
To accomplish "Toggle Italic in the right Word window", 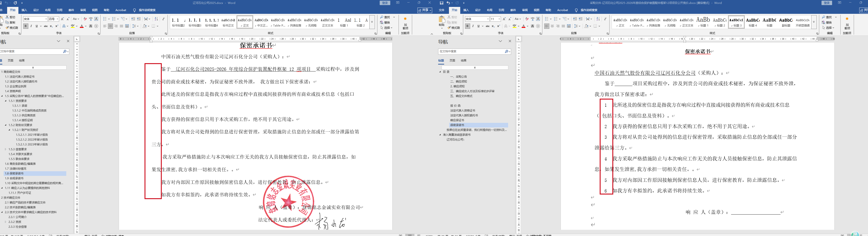I will 473,26.
